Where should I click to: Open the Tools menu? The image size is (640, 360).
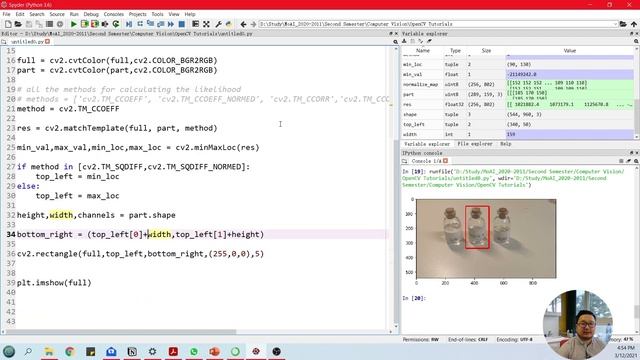coord(158,14)
